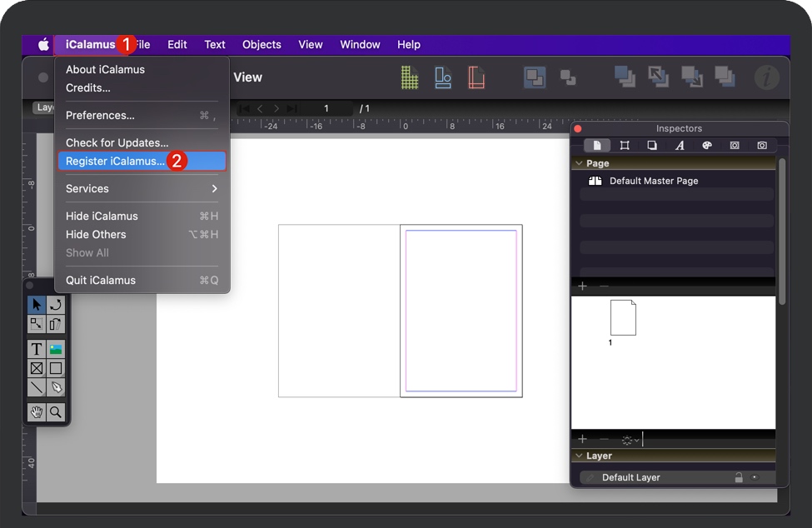The height and width of the screenshot is (528, 812).
Task: Open Preferences… from menu
Action: tap(142, 116)
